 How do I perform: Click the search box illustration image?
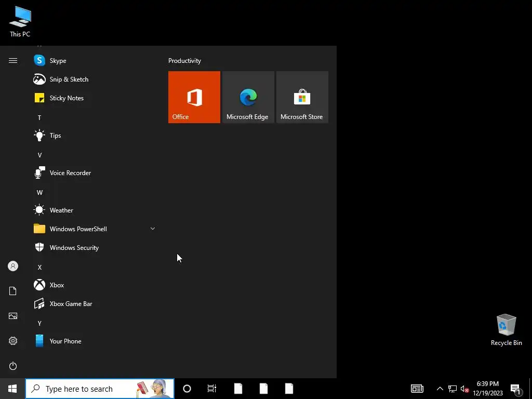pyautogui.click(x=154, y=389)
